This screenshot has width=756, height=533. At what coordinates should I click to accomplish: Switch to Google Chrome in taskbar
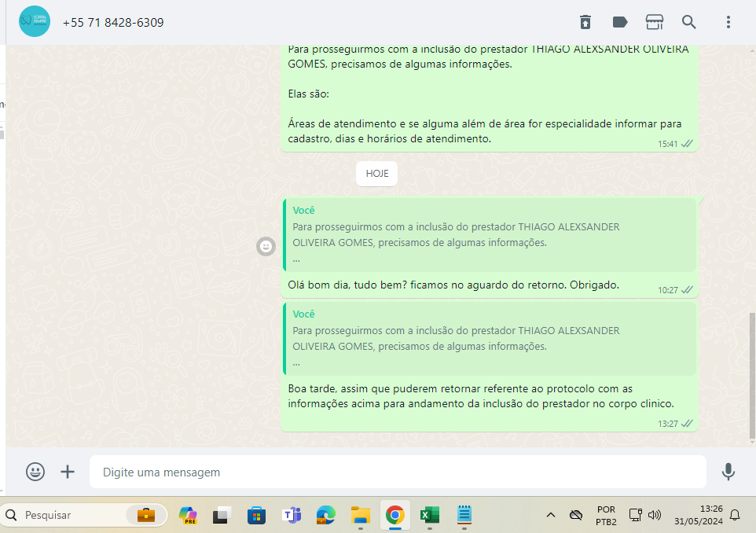tap(395, 515)
